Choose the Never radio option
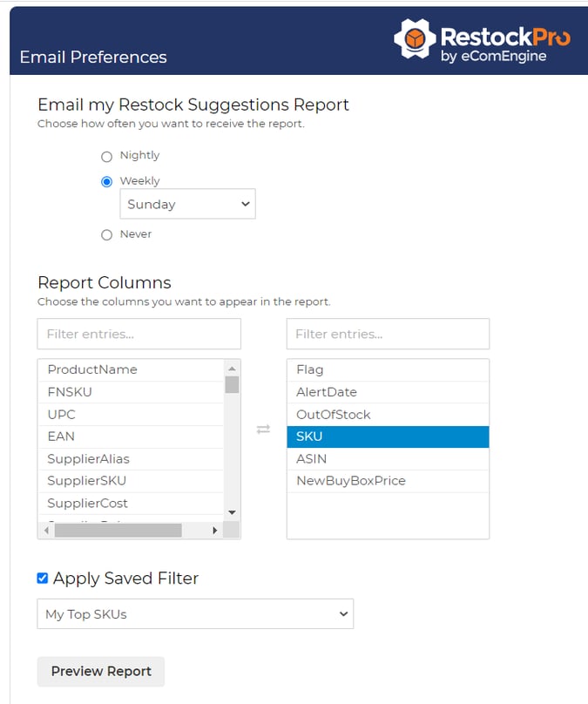The height and width of the screenshot is (704, 588). pos(106,235)
